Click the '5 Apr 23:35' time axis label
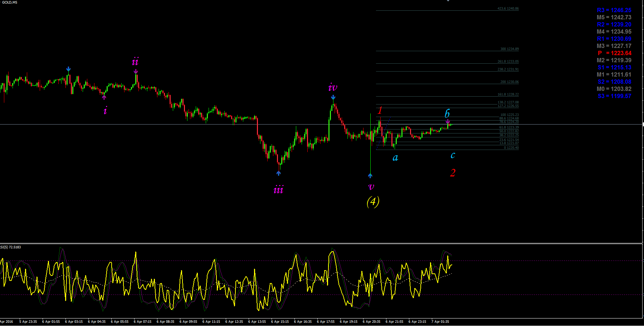The image size is (644, 326). 28,322
